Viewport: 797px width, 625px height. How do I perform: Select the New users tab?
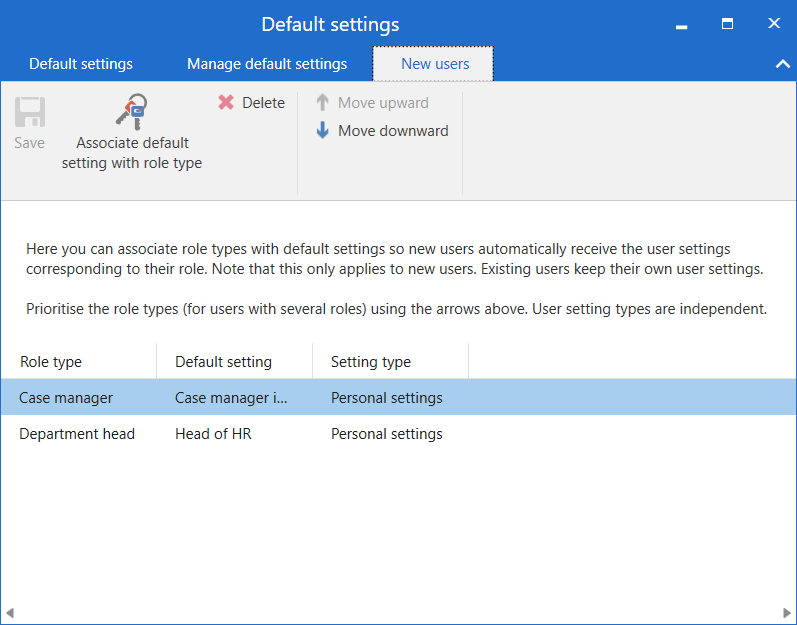click(x=433, y=64)
